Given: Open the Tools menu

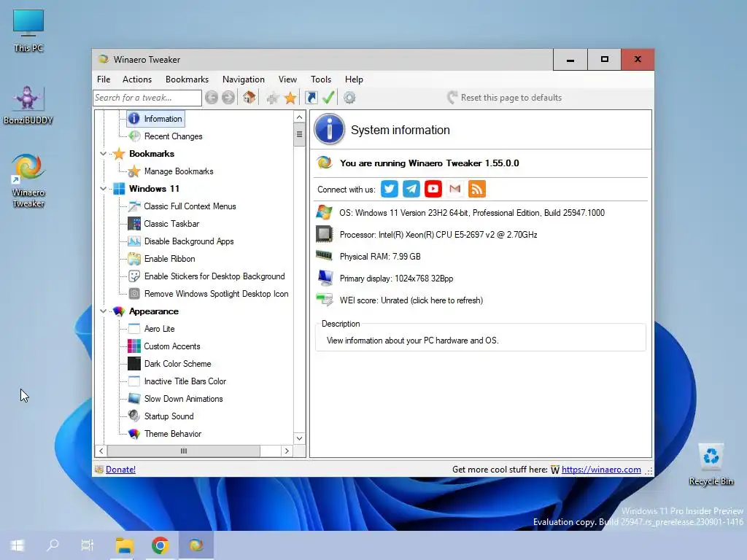Looking at the screenshot, I should click(321, 79).
